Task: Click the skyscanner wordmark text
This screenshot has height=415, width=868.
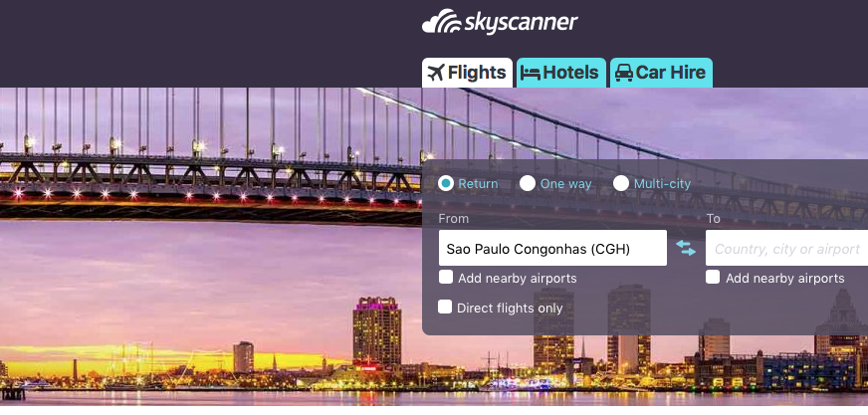Action: point(521,23)
